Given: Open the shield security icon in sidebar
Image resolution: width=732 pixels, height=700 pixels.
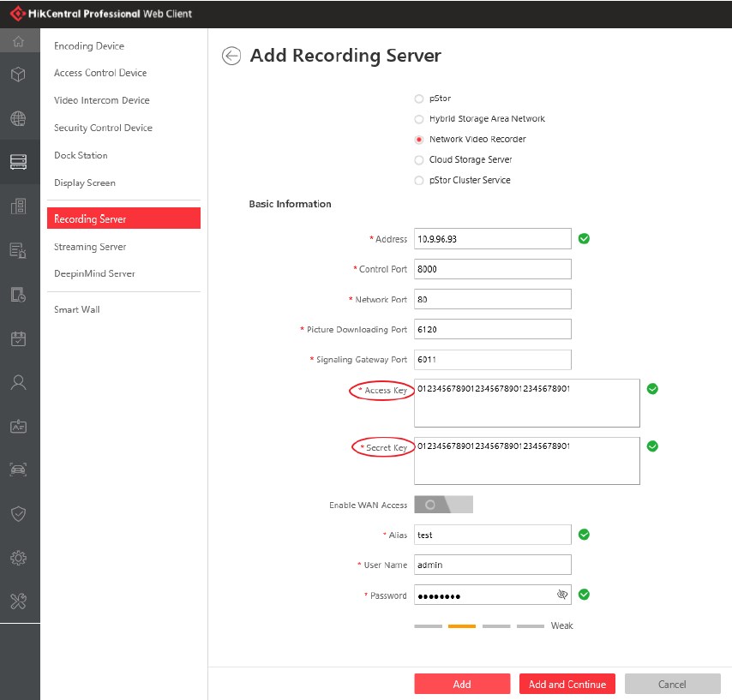Looking at the screenshot, I should tap(19, 513).
